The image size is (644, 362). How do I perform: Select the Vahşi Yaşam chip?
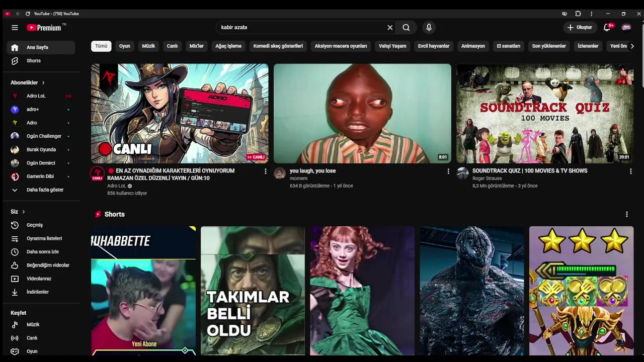click(x=392, y=46)
